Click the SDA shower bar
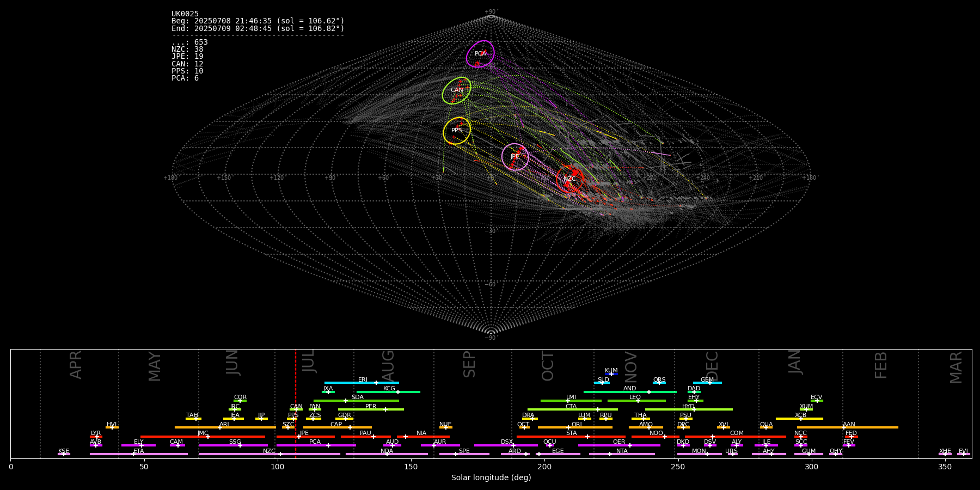980x490 pixels. coord(356,401)
